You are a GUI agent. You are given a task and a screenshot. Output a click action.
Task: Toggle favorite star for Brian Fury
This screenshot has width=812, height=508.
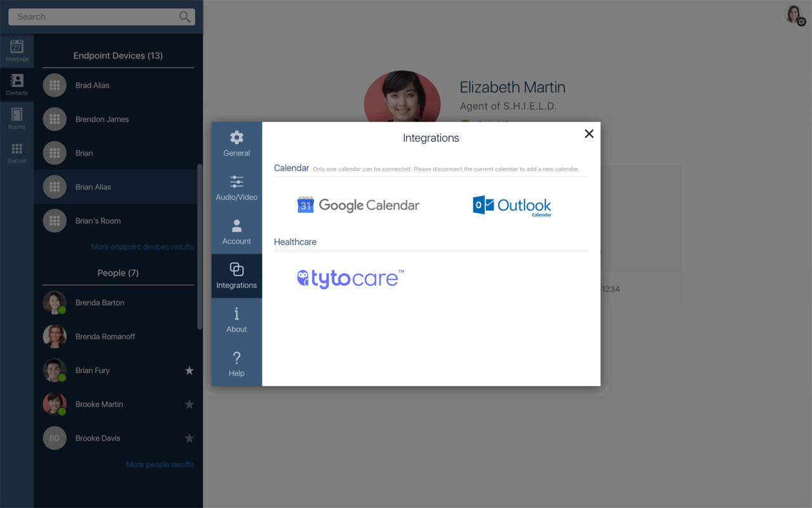click(x=189, y=370)
